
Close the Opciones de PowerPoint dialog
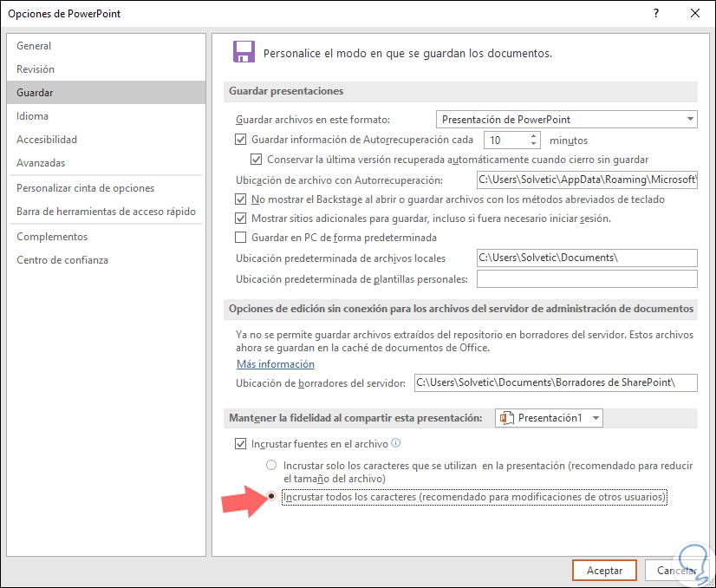point(695,13)
